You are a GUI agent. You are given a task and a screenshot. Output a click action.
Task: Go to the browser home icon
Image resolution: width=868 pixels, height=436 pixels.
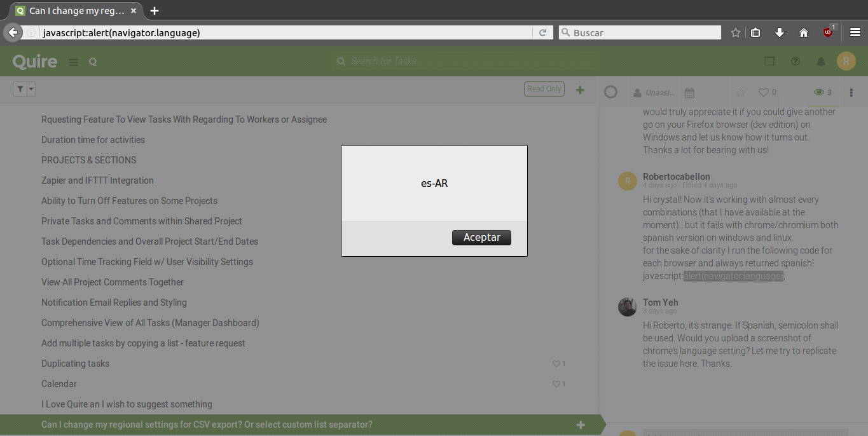tap(804, 32)
